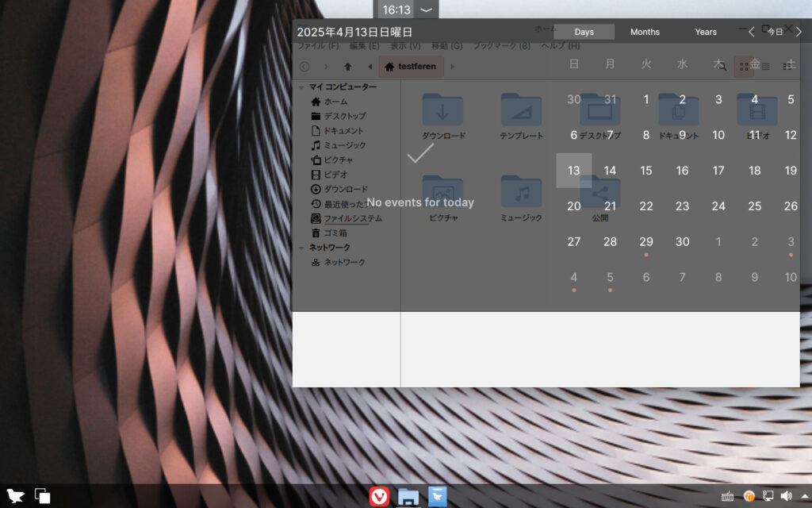The height and width of the screenshot is (508, 812).
Task: Open the task view overlapping squares icon
Action: (x=43, y=496)
